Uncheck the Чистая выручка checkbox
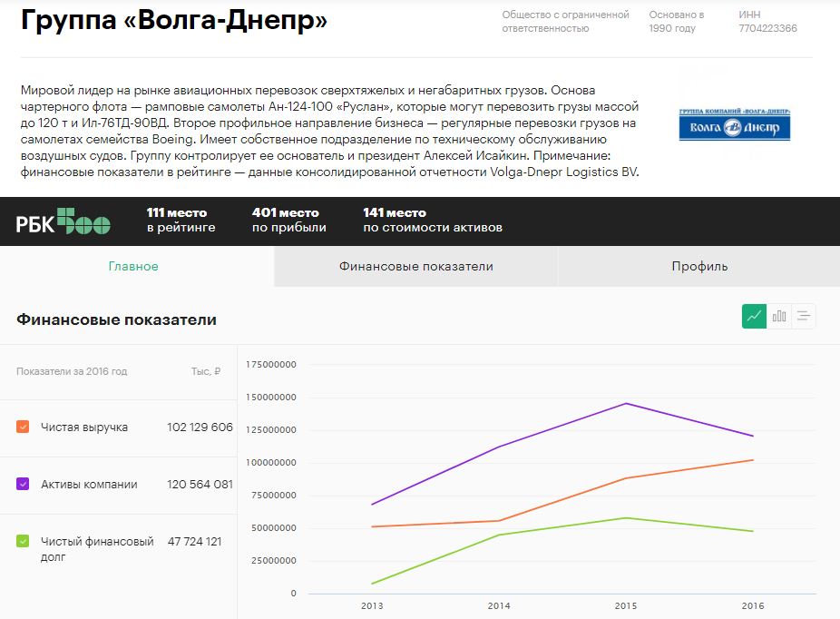The width and height of the screenshot is (840, 619). click(24, 427)
